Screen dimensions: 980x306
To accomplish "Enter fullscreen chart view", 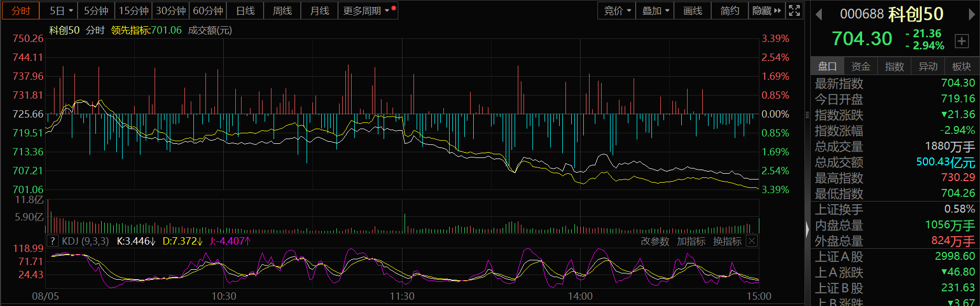I will [x=794, y=10].
